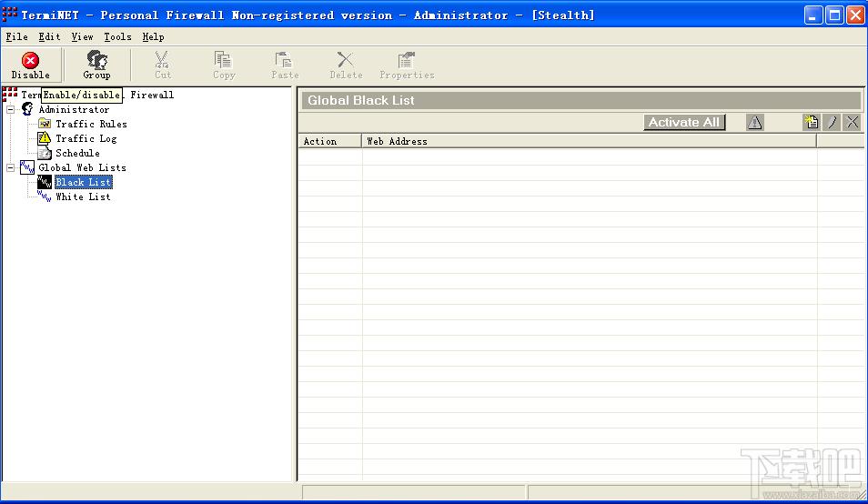Viewport: 868px width, 504px height.
Task: Click the remove entry X icon
Action: (x=853, y=122)
